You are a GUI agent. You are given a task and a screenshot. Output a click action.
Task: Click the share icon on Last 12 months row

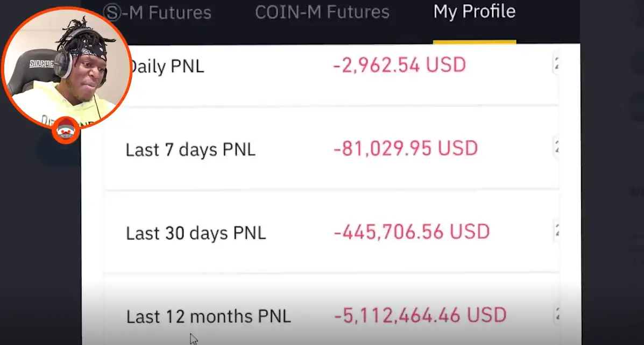[x=556, y=315]
